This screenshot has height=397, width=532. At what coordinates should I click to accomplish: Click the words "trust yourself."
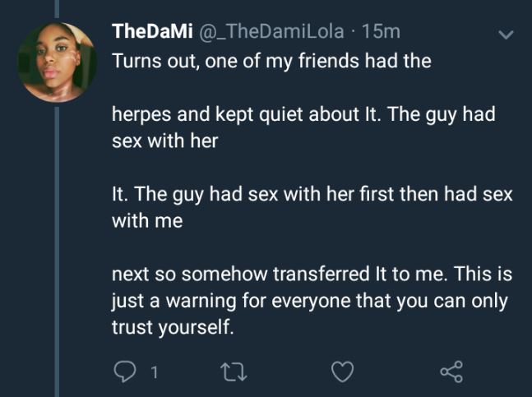point(172,326)
